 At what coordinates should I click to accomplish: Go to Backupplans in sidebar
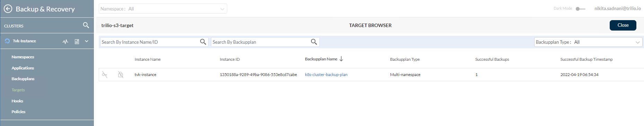coord(23,79)
